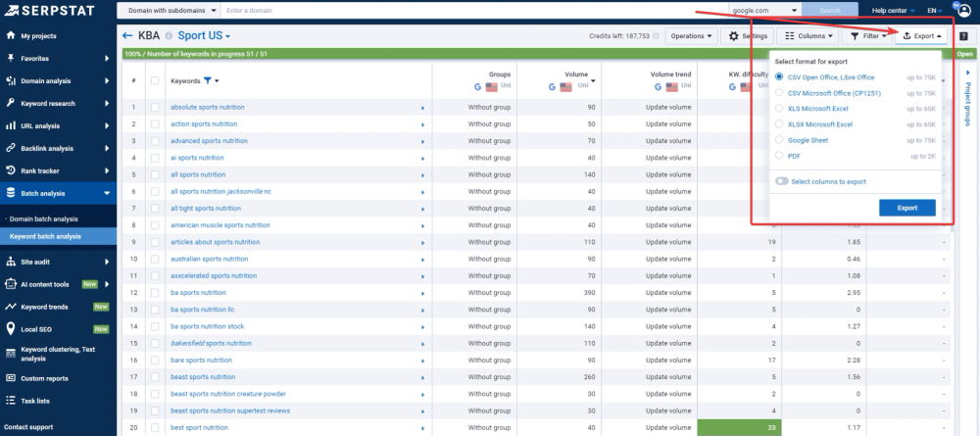Open the Keyword research menu
Image resolution: width=980 pixels, height=436 pixels.
pyautogui.click(x=58, y=103)
